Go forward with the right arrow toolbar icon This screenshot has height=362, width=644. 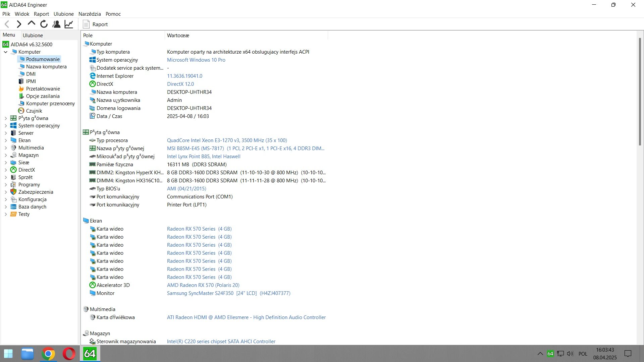(19, 24)
